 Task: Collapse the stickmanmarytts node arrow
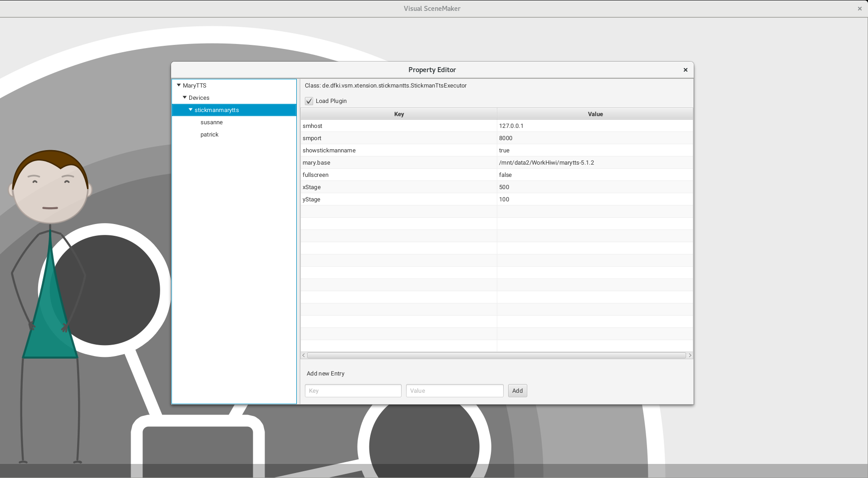pos(191,110)
